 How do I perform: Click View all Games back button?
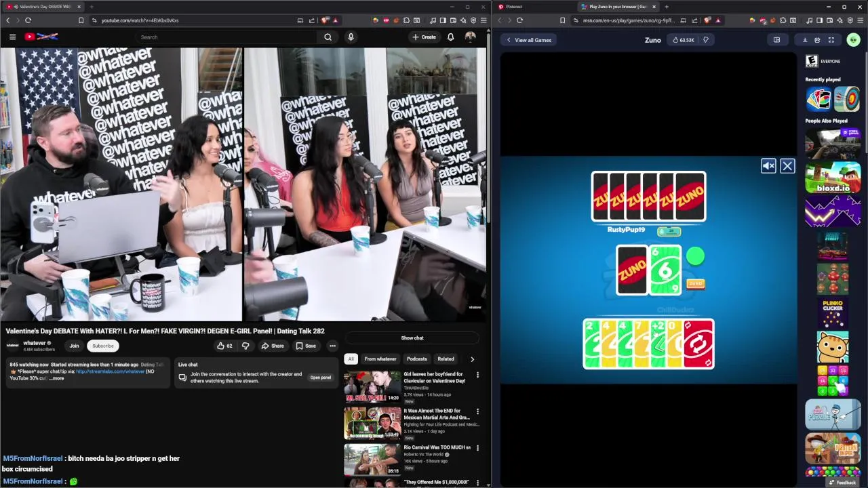pos(529,40)
